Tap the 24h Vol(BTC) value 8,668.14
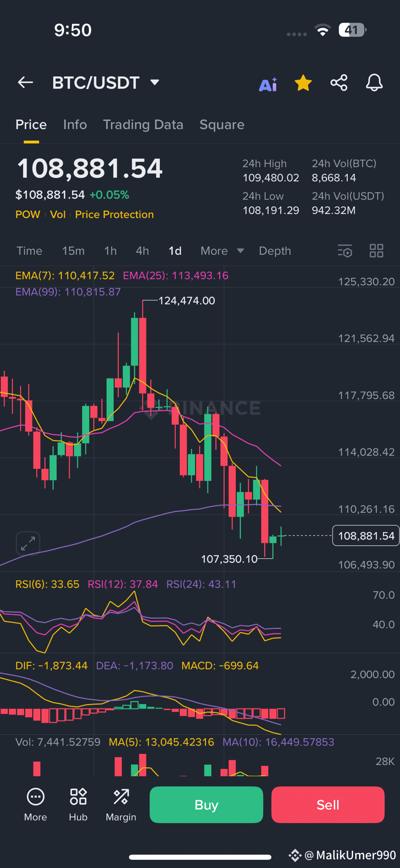Image resolution: width=400 pixels, height=868 pixels. click(334, 178)
